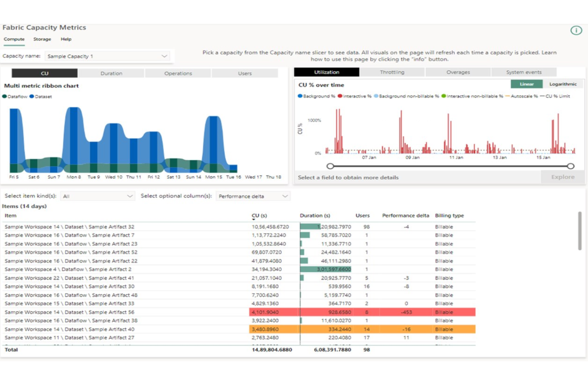Sort table by Users column header

(363, 216)
